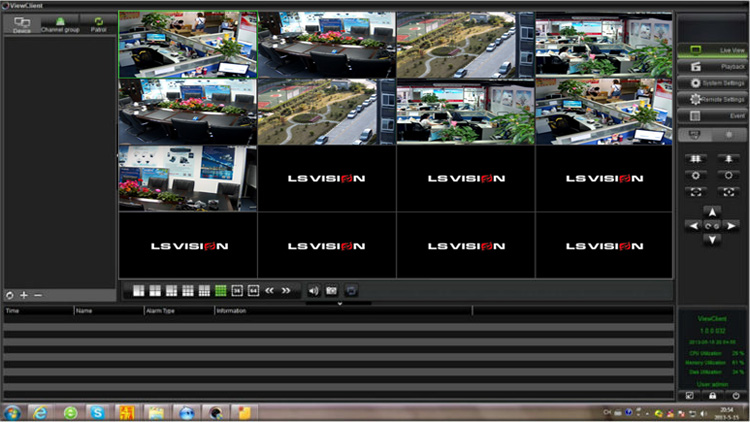Click the taskbar clock
Screen dimensions: 750x422
(726, 413)
